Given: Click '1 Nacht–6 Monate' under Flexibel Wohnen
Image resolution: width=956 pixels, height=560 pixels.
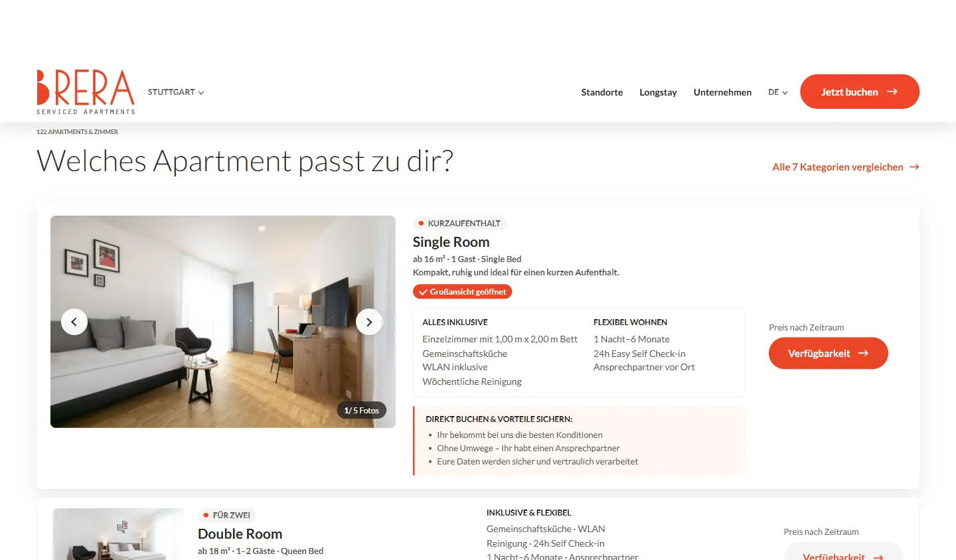Looking at the screenshot, I should [631, 339].
